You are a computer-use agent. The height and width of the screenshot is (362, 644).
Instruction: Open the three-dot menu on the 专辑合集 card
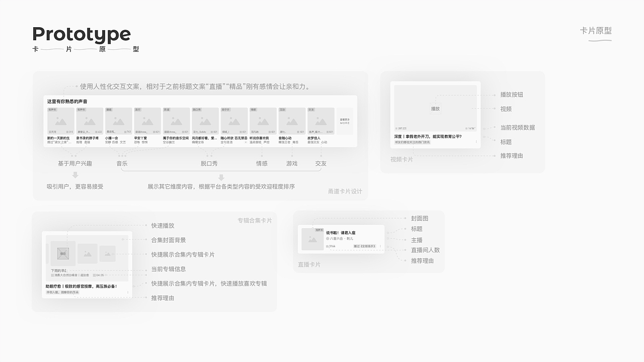[x=128, y=292]
